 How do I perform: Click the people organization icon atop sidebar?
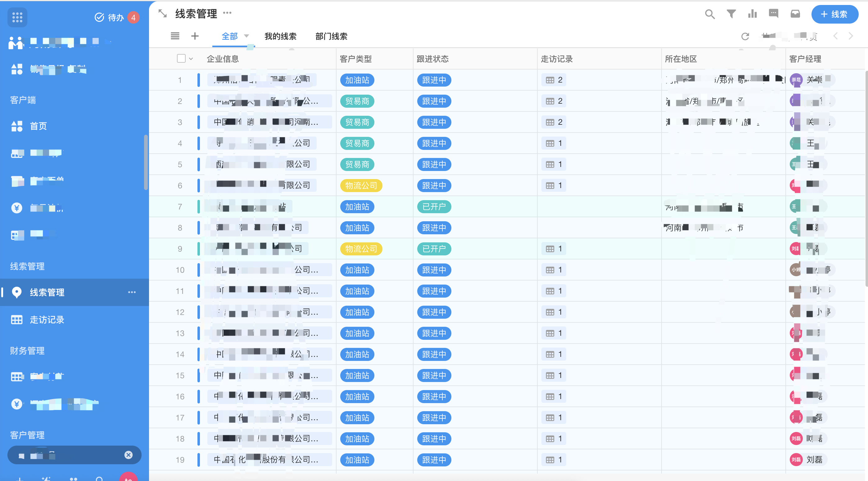(16, 43)
